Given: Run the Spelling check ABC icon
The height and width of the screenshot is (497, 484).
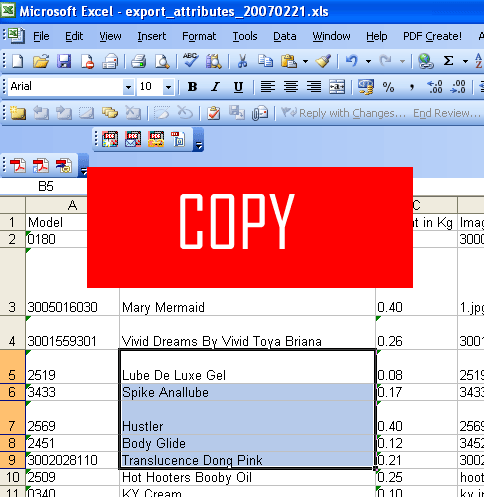Looking at the screenshot, I should [190, 61].
